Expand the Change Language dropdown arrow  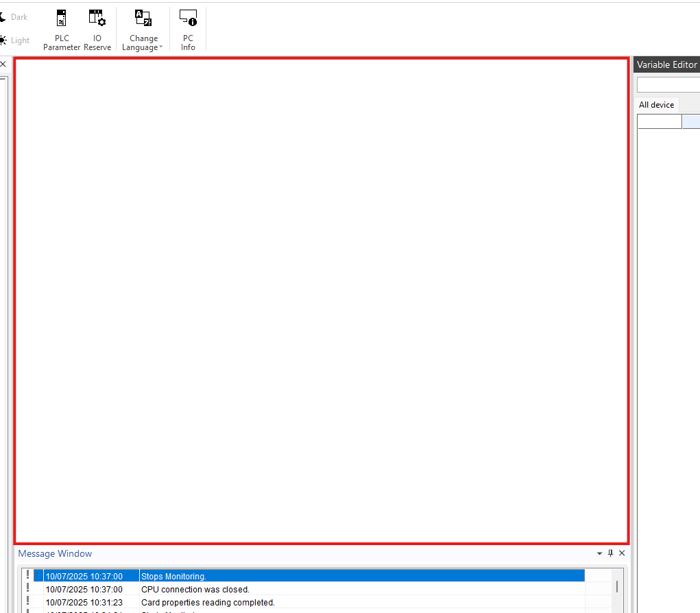pos(161,48)
